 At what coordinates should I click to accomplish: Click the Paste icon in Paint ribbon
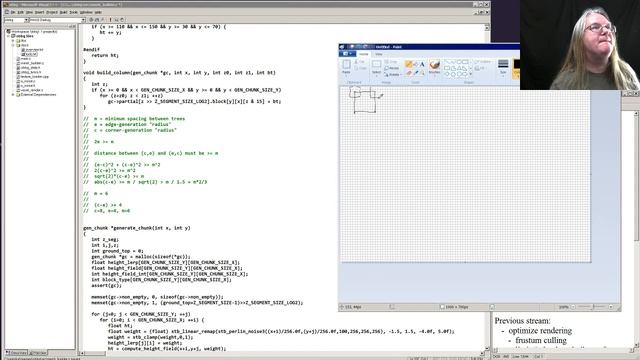(x=347, y=64)
